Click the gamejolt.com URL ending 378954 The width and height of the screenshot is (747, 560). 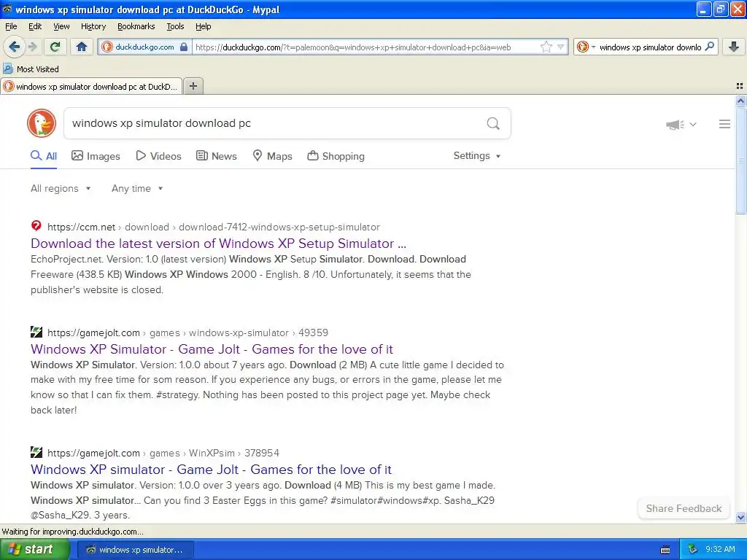(163, 453)
